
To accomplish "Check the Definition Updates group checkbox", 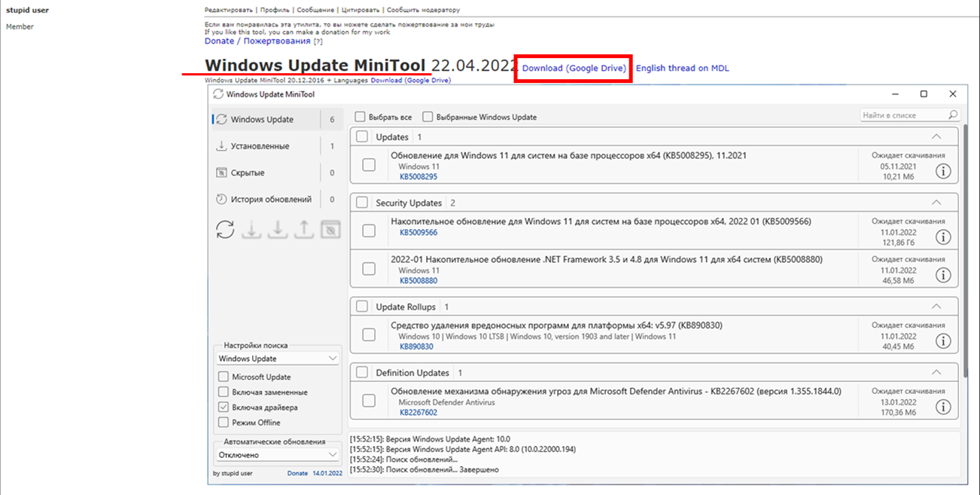I will coord(362,372).
